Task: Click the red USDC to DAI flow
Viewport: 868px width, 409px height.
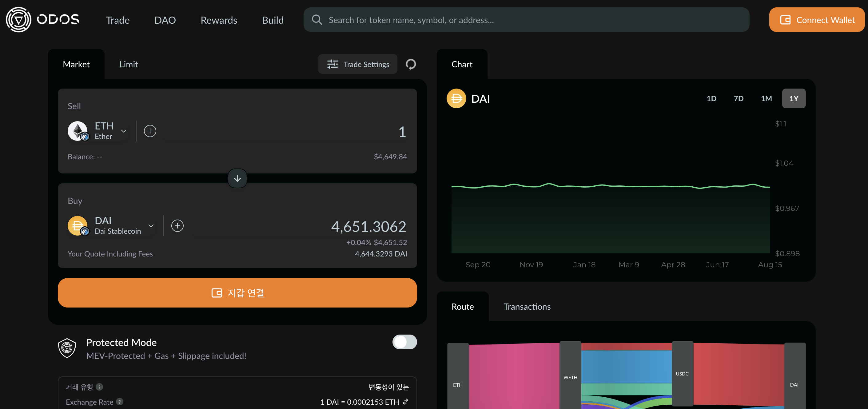Action: [739, 374]
